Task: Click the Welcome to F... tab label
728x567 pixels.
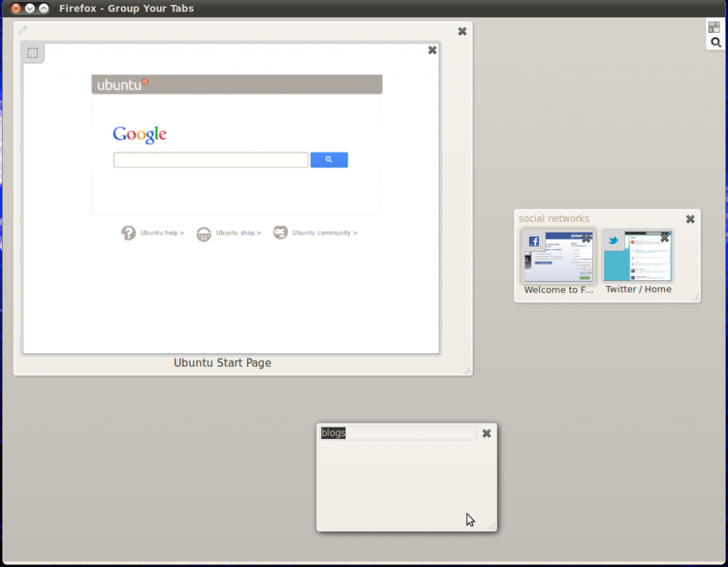Action: point(559,290)
